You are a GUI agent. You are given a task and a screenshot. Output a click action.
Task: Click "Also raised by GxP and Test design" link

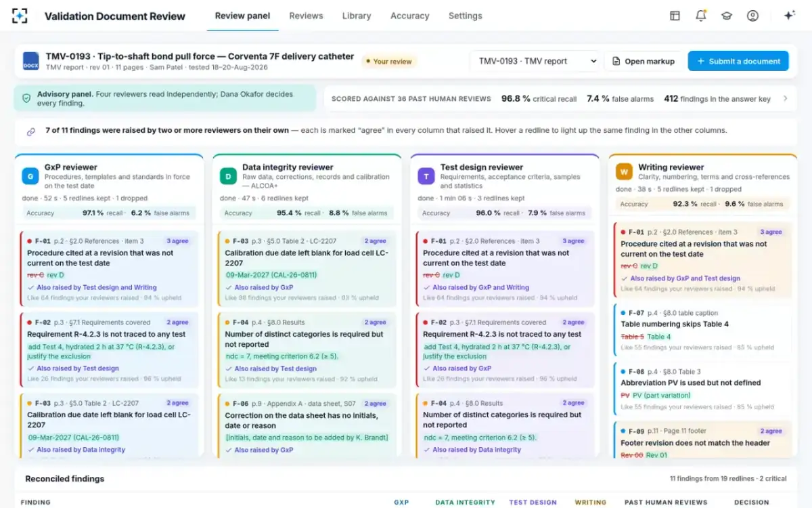tap(685, 278)
